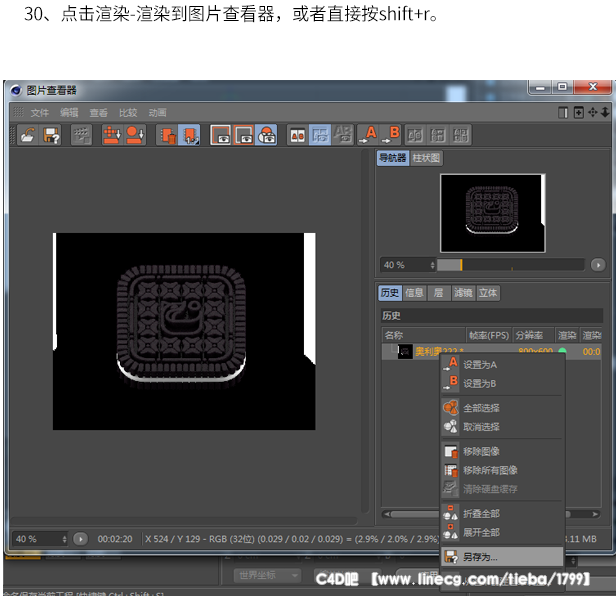Click the green render status dot
Viewport: 616px width, 596px height.
(562, 350)
